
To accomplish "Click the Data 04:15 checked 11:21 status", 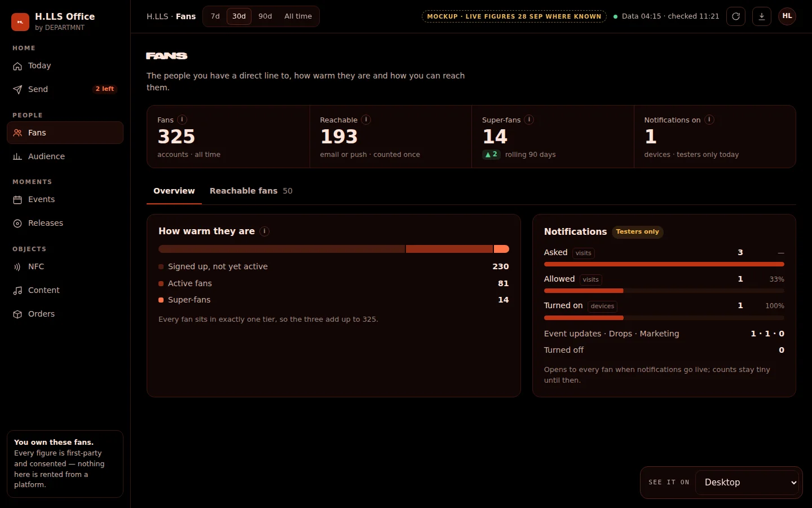I will tap(667, 16).
